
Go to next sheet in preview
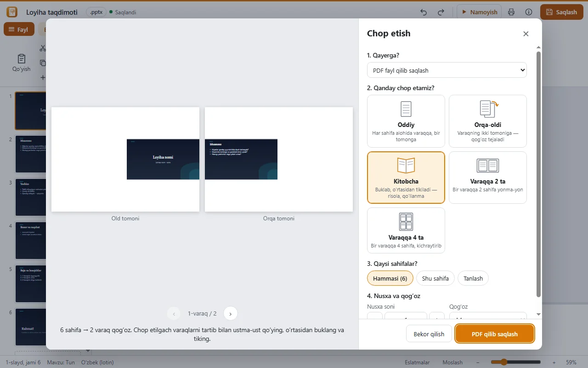[x=231, y=314]
